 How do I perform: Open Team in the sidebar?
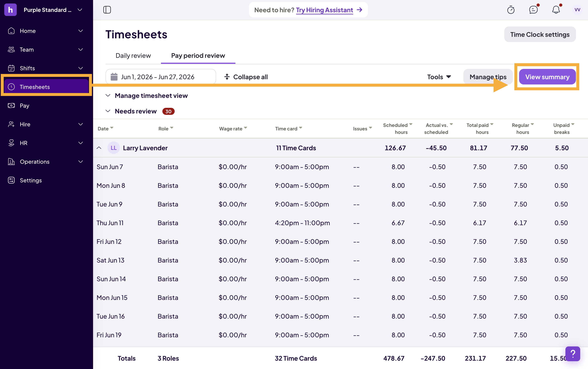click(x=46, y=50)
